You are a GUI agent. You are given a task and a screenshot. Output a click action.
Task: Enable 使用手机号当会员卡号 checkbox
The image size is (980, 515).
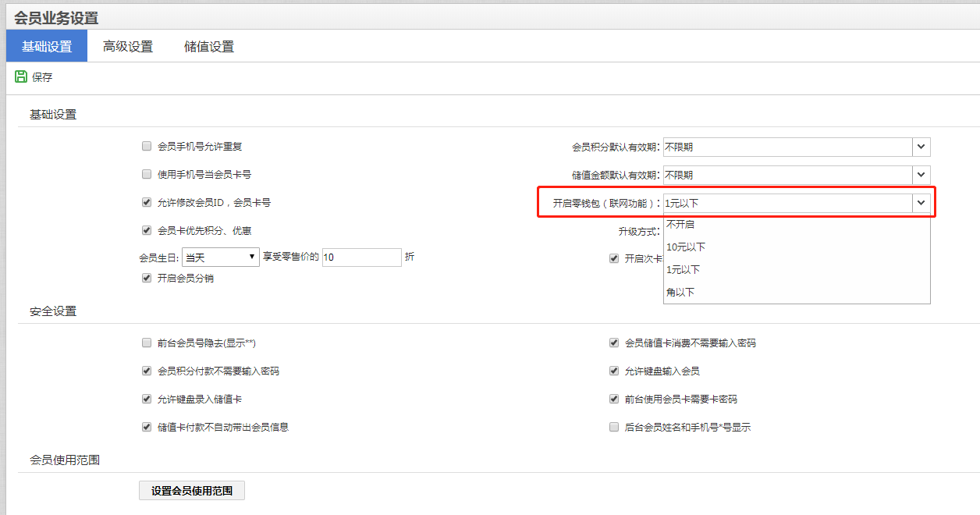pos(147,174)
